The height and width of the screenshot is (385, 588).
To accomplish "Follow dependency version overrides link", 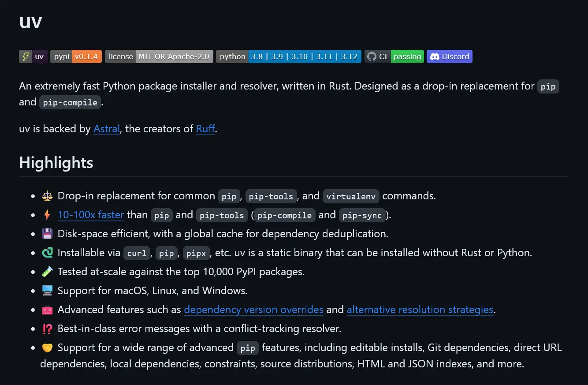I will coord(254,310).
